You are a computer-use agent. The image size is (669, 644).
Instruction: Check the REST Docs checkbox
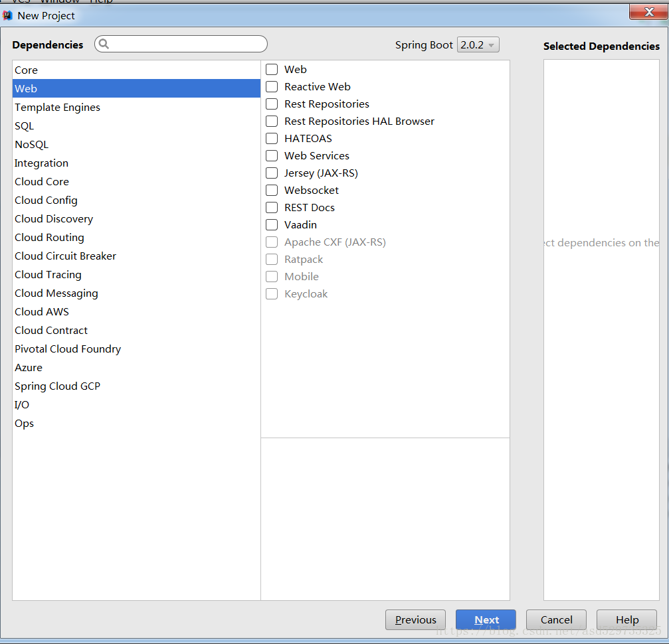(272, 207)
